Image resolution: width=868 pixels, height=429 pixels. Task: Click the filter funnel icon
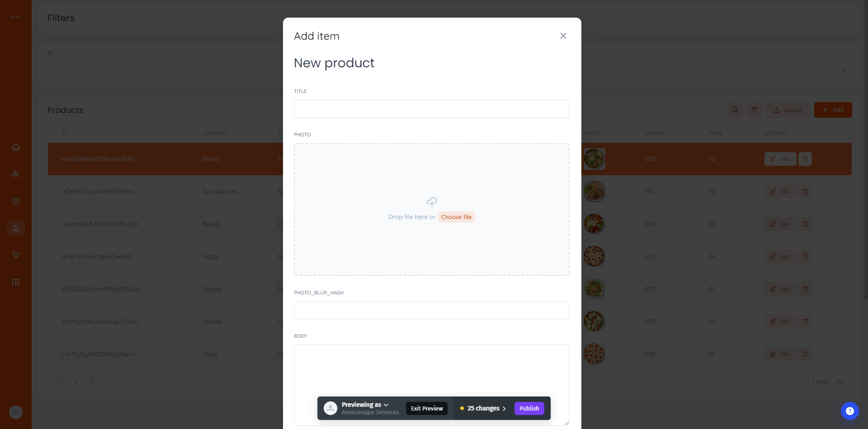click(x=754, y=110)
